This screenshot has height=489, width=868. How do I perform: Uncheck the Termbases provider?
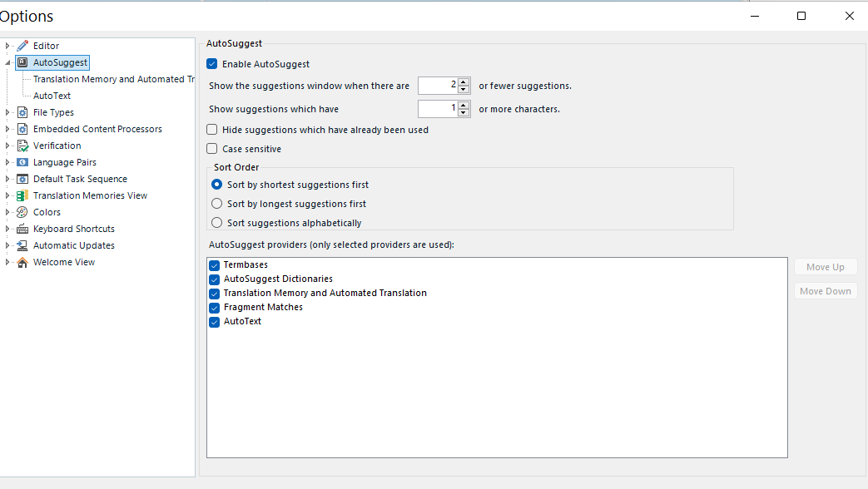[214, 265]
